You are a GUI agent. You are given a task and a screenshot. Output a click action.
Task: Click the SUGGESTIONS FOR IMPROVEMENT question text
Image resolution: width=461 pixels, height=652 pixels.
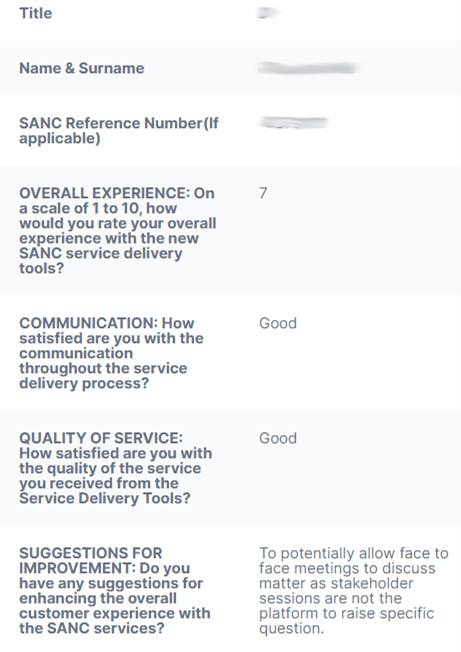(x=115, y=590)
